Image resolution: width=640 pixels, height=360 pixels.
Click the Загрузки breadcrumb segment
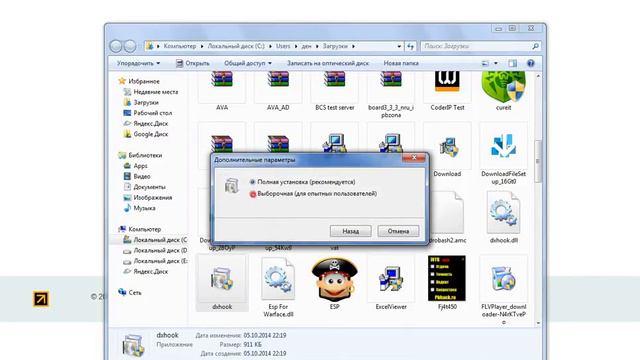pos(335,47)
